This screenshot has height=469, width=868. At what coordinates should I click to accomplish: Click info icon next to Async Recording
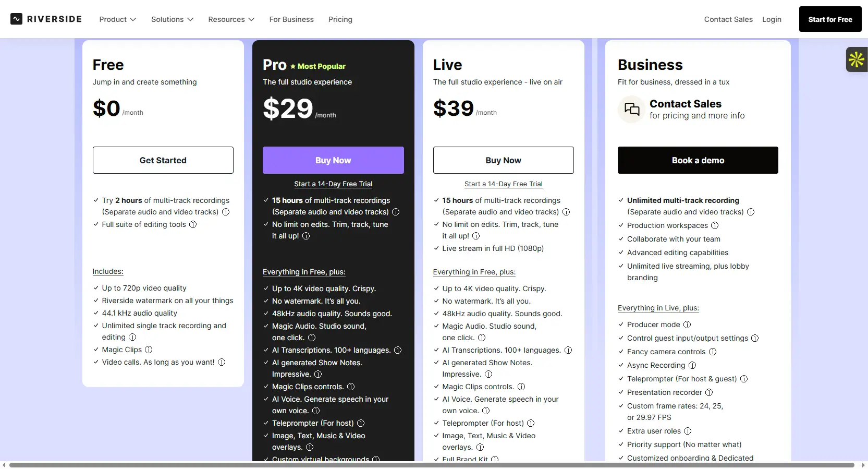pyautogui.click(x=692, y=365)
